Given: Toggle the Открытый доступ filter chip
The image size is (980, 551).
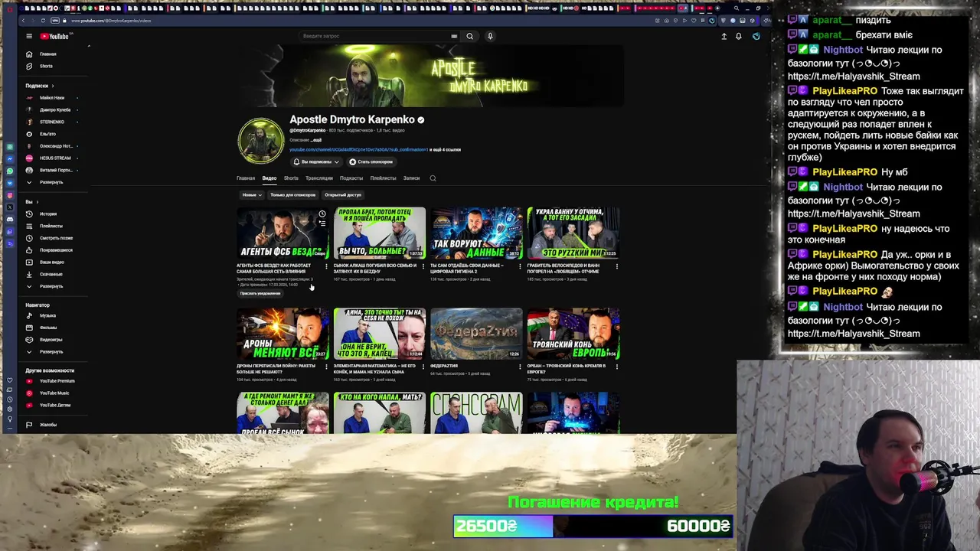Looking at the screenshot, I should pyautogui.click(x=342, y=195).
